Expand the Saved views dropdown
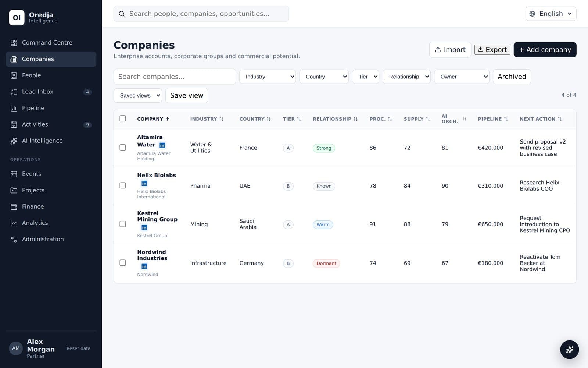Screen dimensions: 588x368 coord(138,95)
